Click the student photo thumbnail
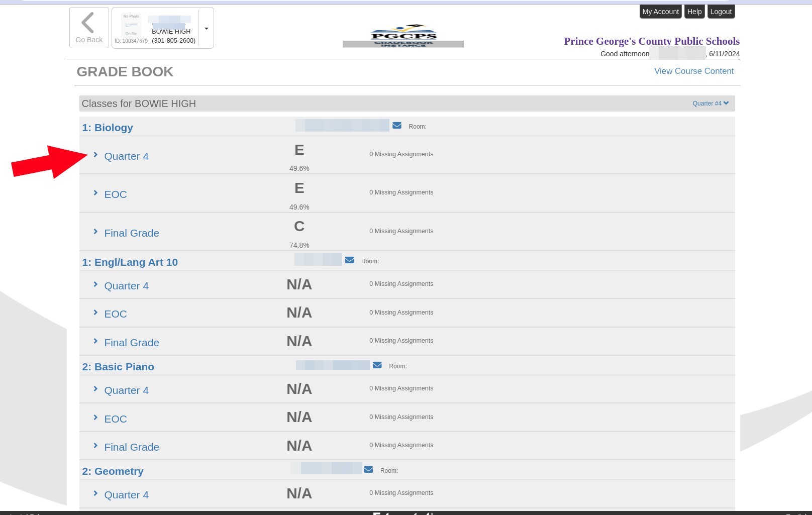Viewport: 812px width, 515px height. (x=131, y=26)
